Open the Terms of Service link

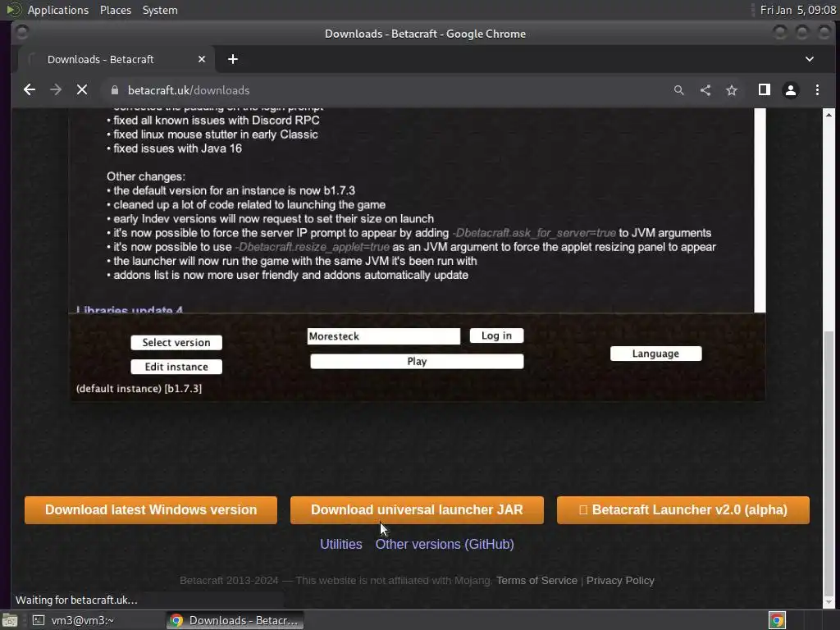coord(536,580)
